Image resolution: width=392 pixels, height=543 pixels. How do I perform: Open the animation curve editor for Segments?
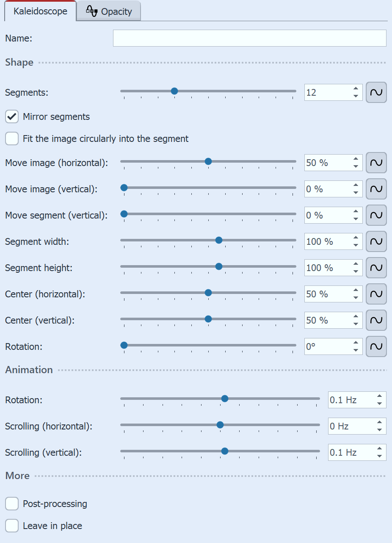click(x=376, y=92)
